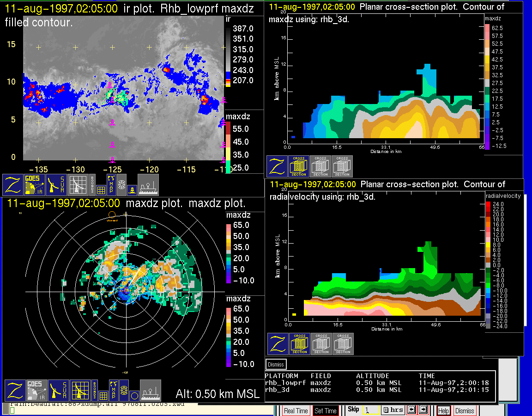Switch to Real Time mode
The height and width of the screenshot is (416, 532).
pos(296,410)
